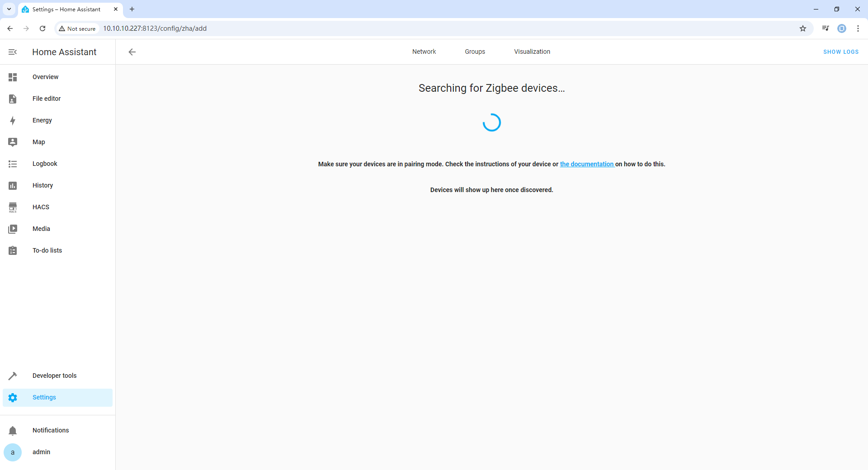
Task: Click the Notifications bell icon
Action: (13, 431)
